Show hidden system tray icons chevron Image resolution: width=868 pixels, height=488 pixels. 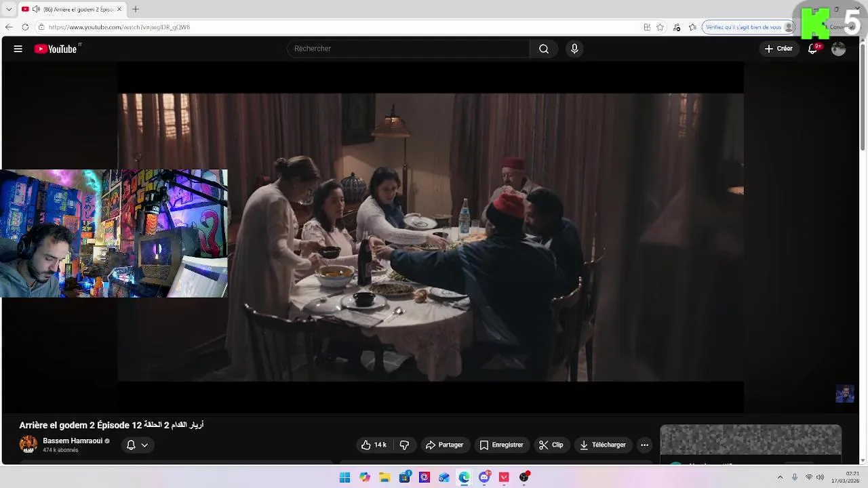click(780, 477)
